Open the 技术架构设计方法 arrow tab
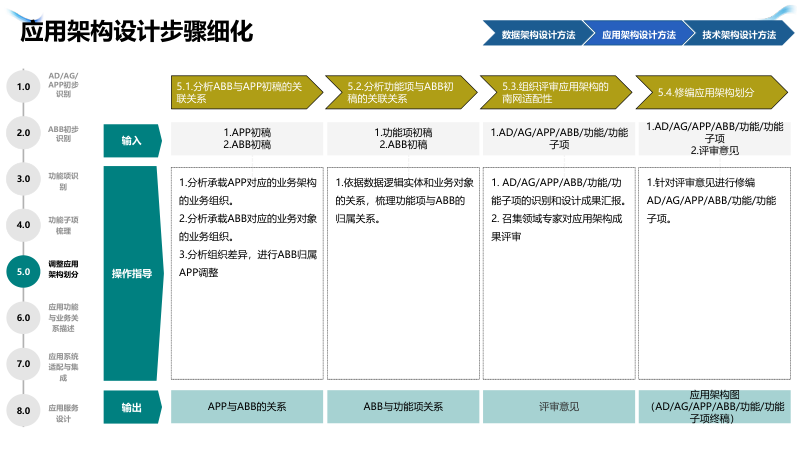The width and height of the screenshot is (800, 450). pyautogui.click(x=739, y=34)
